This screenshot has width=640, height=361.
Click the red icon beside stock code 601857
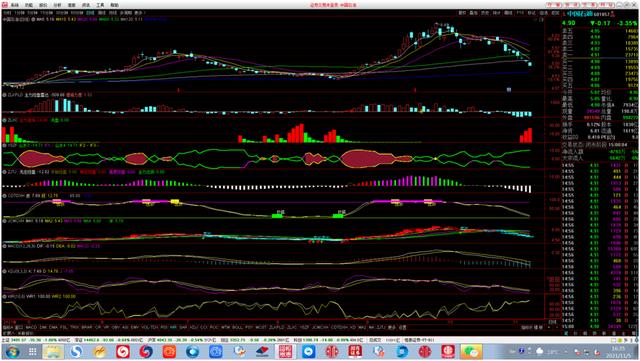[x=613, y=14]
